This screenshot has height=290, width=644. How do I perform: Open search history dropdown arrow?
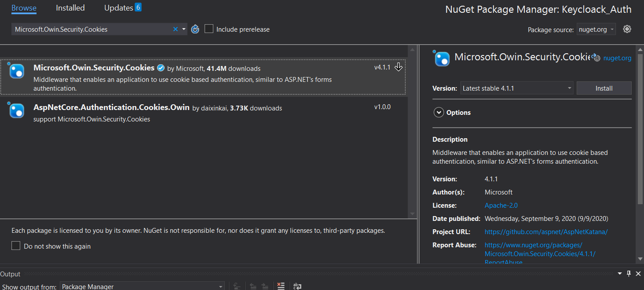[x=184, y=29]
